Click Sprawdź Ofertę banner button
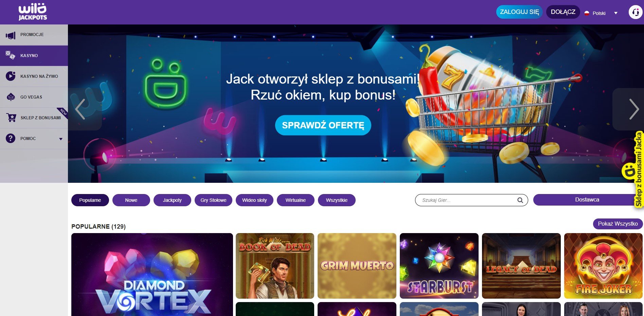 point(323,125)
